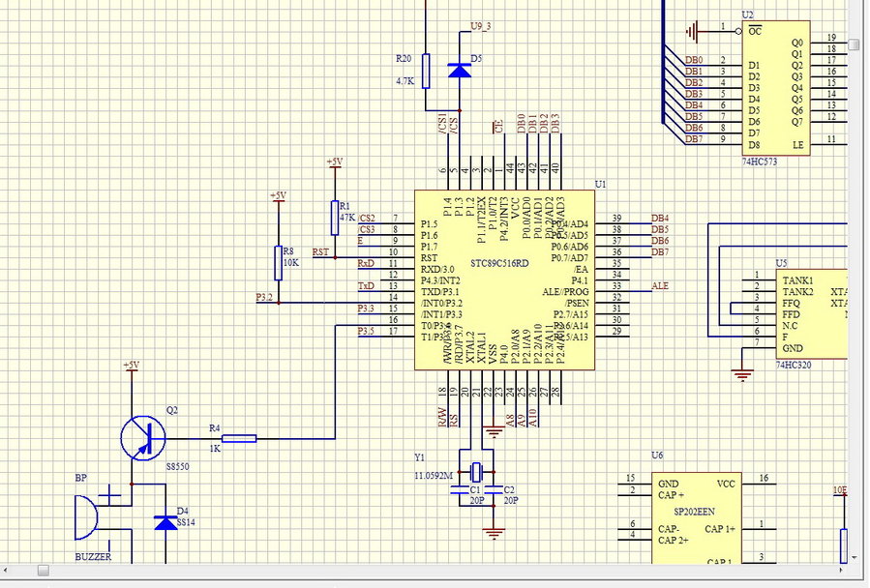Click the ALE net label
Screen dimensions: 870x588
click(660, 286)
